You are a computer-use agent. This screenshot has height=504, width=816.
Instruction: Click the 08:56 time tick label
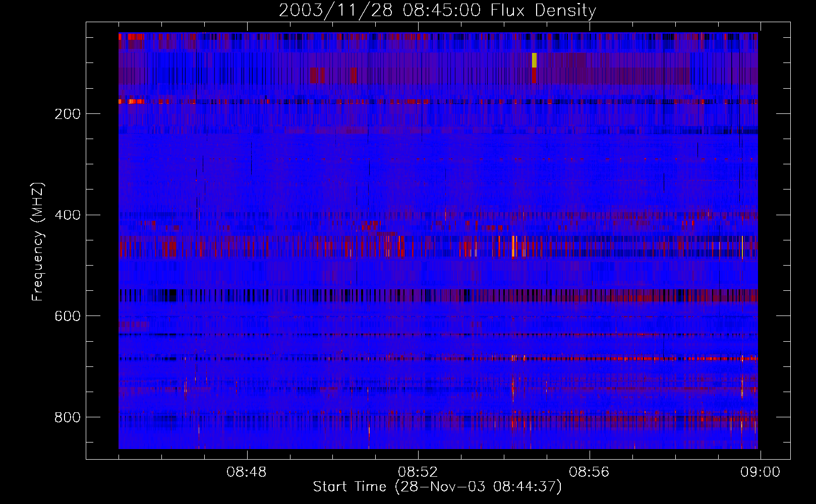coord(589,472)
